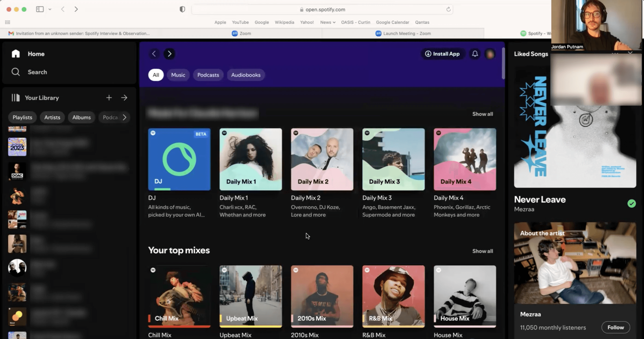Open Safari favorites grid icon
Viewport: 644px width, 339px height.
pos(8,22)
